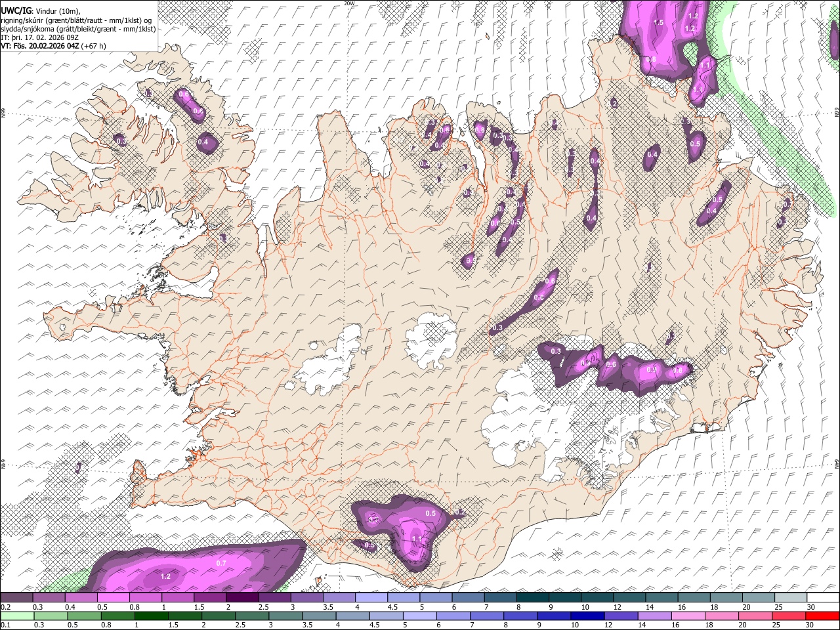
Task: Click the 0.7 value in the southwest offshore area
Action: 221,563
